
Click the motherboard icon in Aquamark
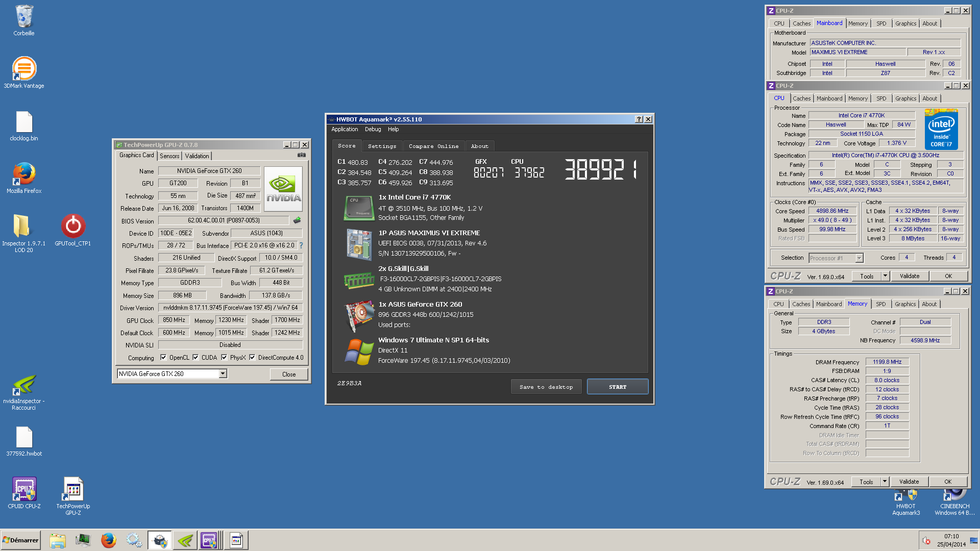click(359, 244)
